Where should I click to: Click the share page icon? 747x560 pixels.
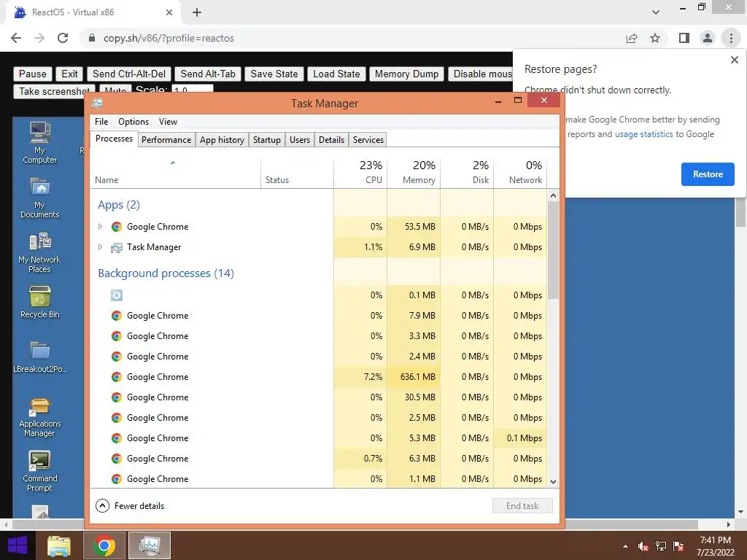point(632,38)
